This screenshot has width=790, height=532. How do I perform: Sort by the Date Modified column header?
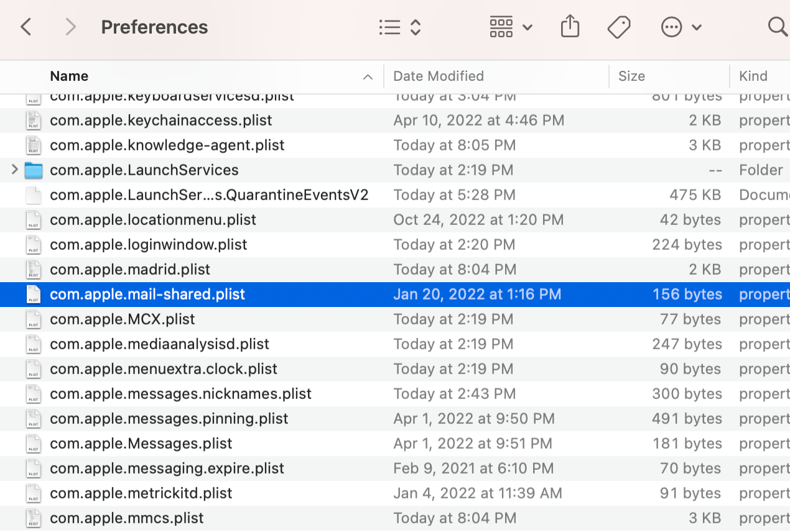(439, 76)
